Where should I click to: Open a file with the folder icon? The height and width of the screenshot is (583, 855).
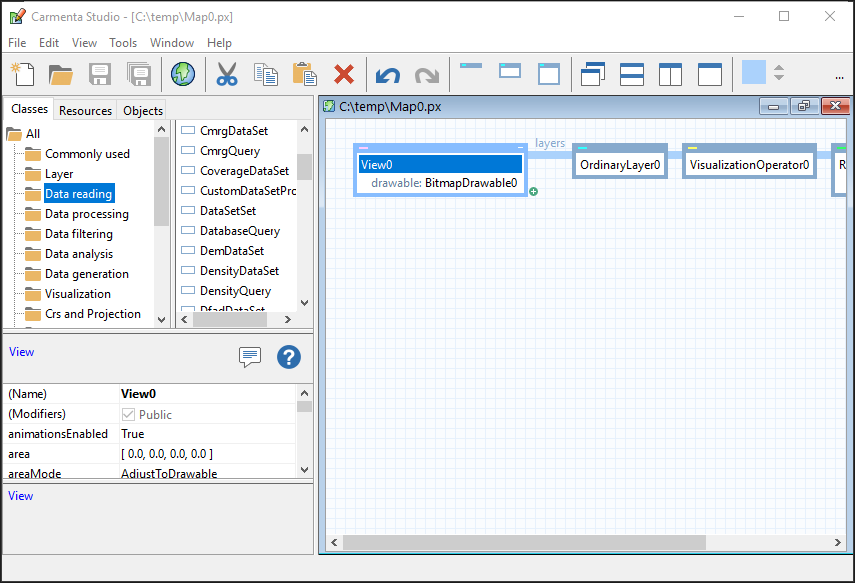61,74
